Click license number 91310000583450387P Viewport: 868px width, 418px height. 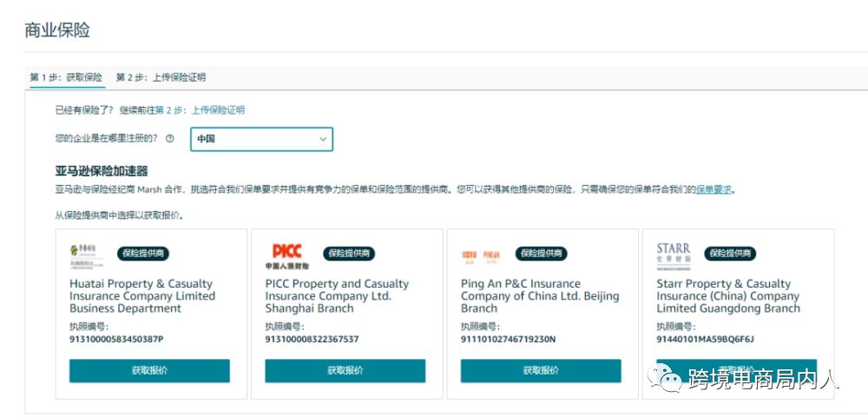pos(116,339)
